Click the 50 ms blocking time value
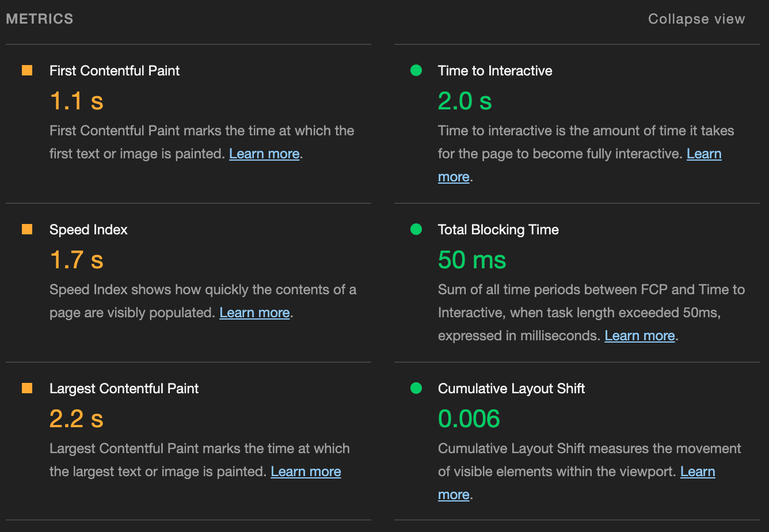Viewport: 769px width, 532px height. 472,260
